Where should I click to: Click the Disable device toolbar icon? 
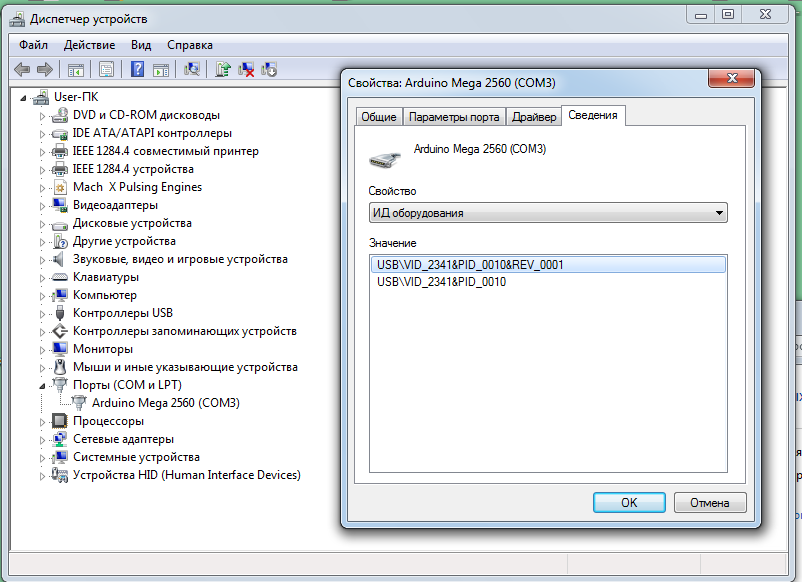[x=269, y=70]
